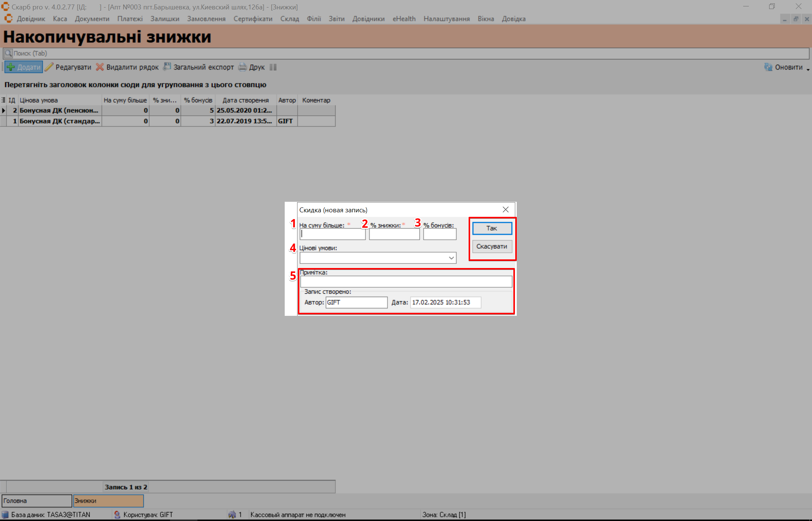This screenshot has width=812, height=521.
Task: Open the dropdown arrow next to Оновити
Action: click(x=808, y=69)
